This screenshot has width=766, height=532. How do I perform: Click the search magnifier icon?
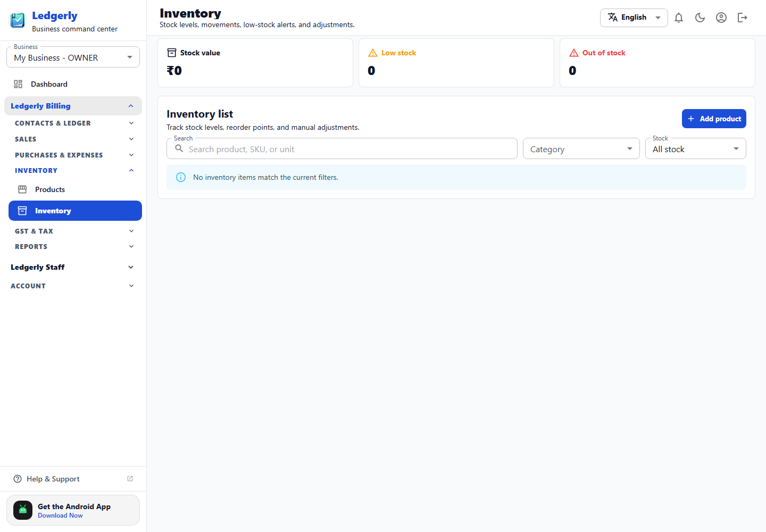(x=179, y=148)
